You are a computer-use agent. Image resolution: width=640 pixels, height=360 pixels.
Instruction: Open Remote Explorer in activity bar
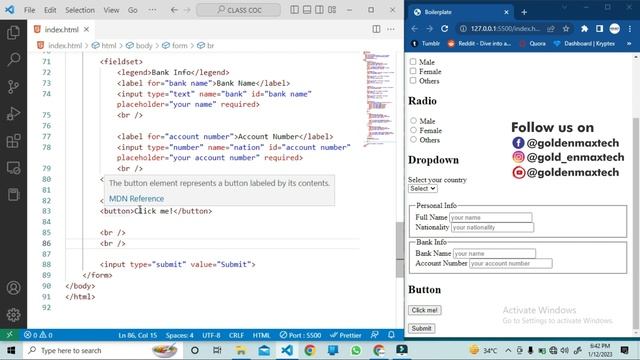click(x=13, y=168)
